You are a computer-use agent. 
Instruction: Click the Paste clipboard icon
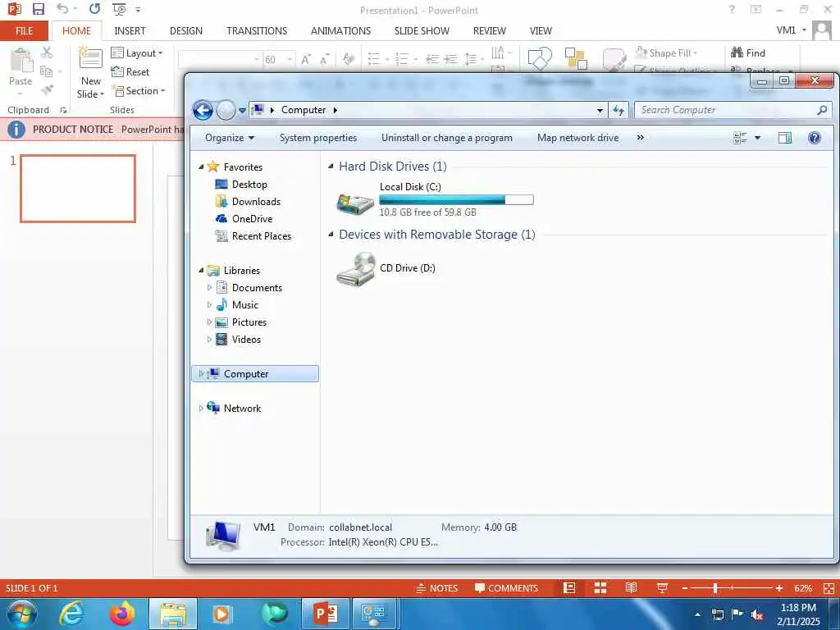click(21, 61)
